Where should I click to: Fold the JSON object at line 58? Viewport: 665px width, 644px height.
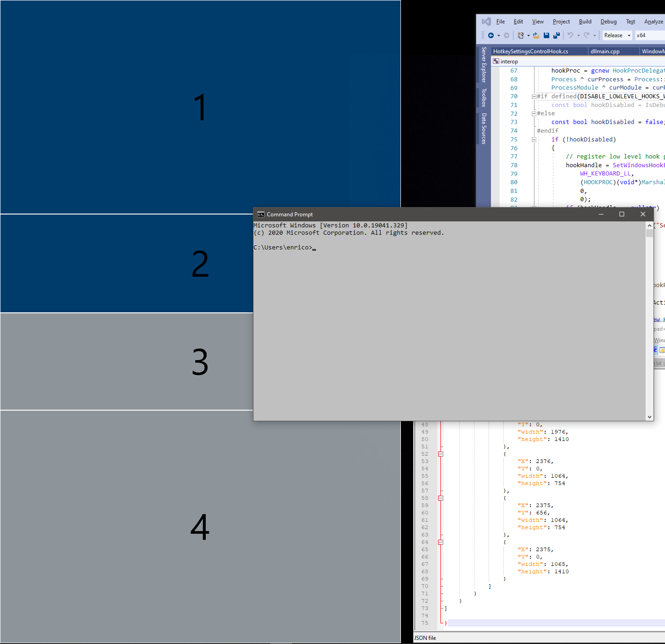[x=440, y=498]
